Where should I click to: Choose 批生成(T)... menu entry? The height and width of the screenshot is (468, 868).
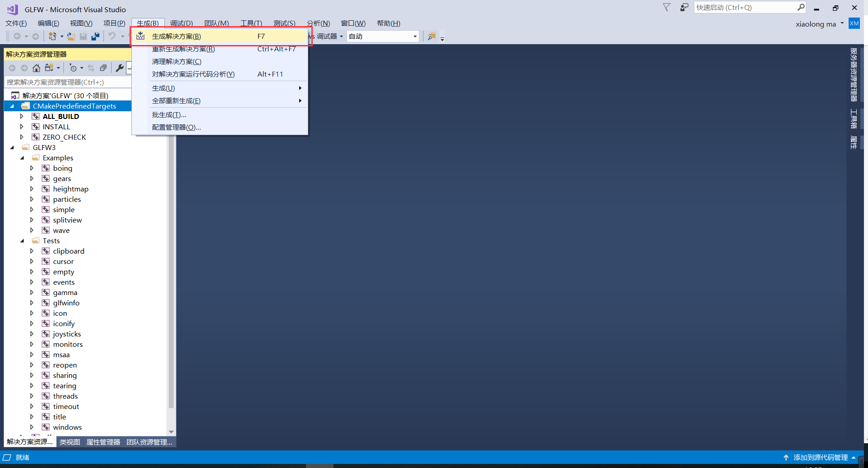click(x=220, y=114)
